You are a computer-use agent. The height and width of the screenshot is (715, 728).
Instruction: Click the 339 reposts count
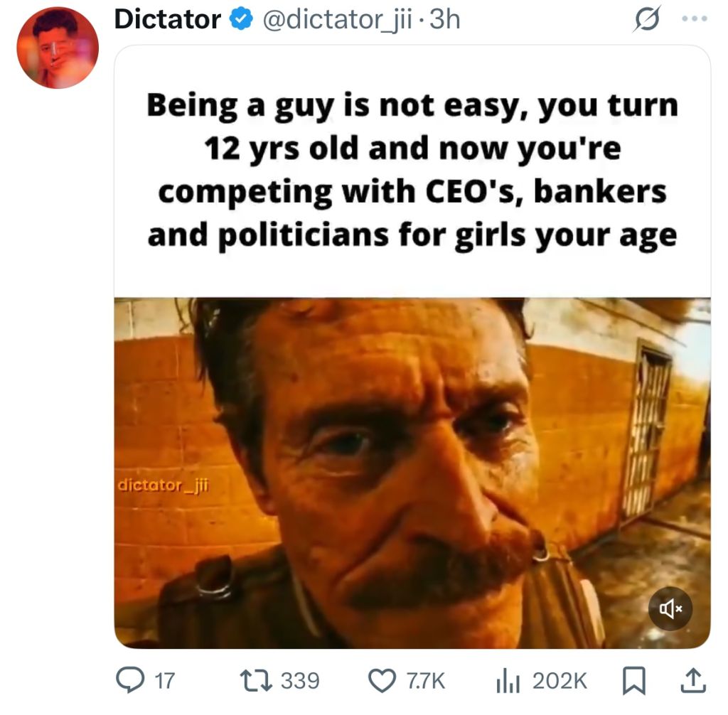coord(301,681)
